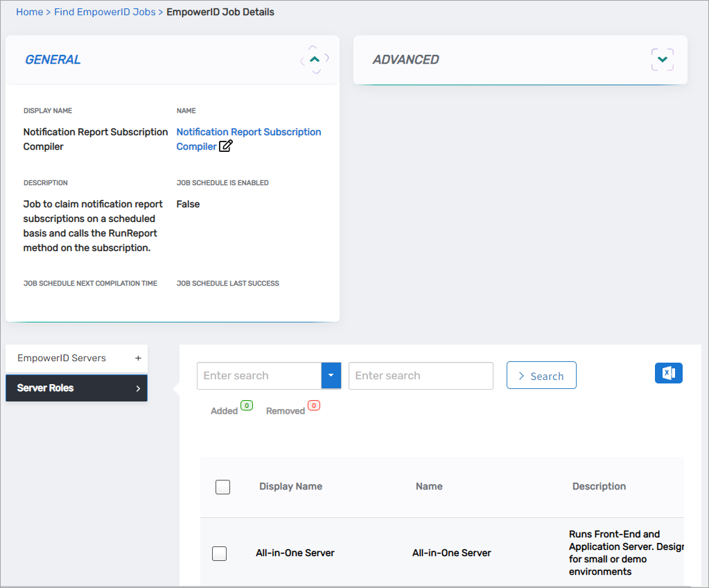Check the select-all checkbox in the table header

coord(222,487)
